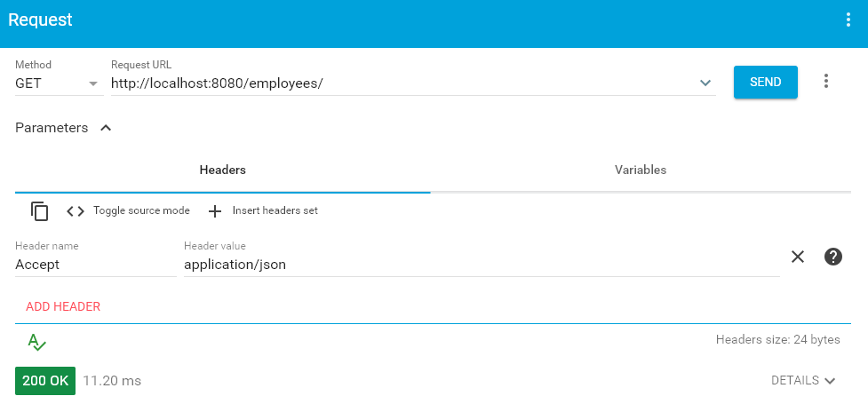
Task: Collapse the Parameters section
Action: click(x=106, y=128)
